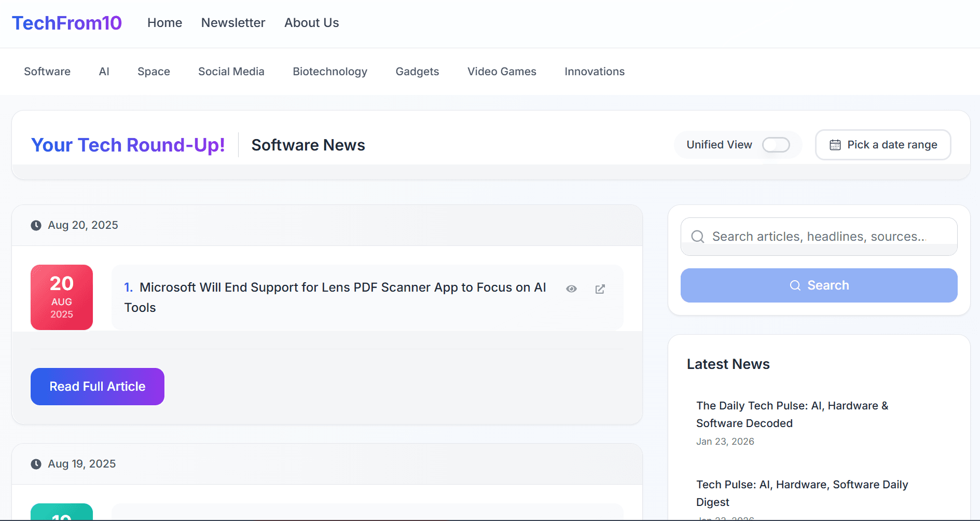
Task: Go to the About Us page
Action: [x=311, y=22]
